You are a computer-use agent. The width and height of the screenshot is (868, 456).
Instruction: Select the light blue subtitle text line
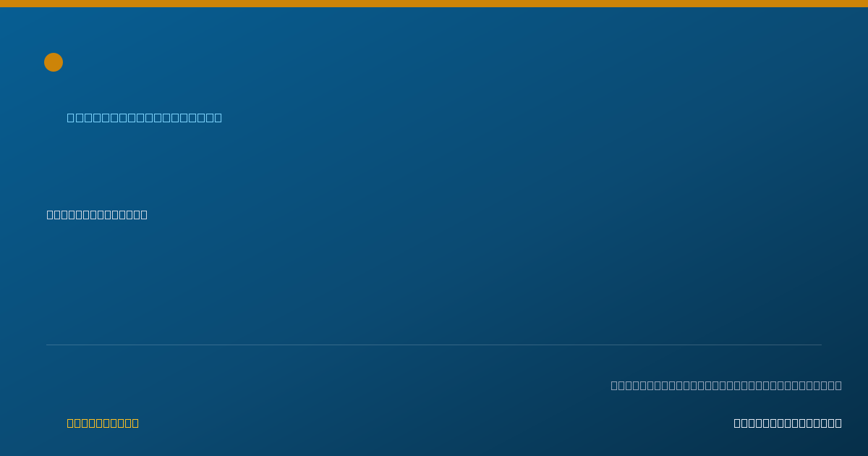tap(145, 117)
